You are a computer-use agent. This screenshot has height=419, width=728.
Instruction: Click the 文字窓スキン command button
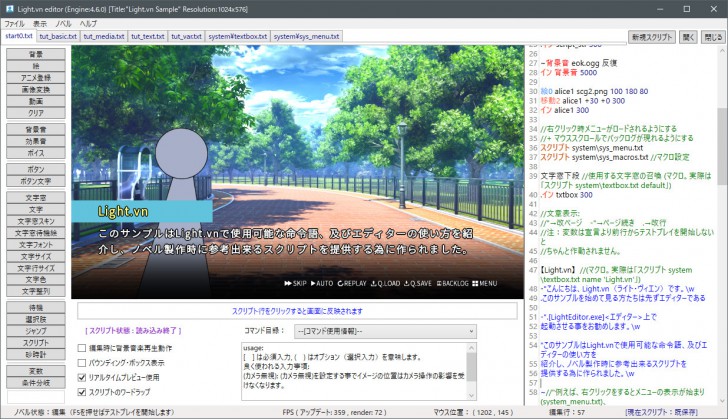[x=36, y=221]
